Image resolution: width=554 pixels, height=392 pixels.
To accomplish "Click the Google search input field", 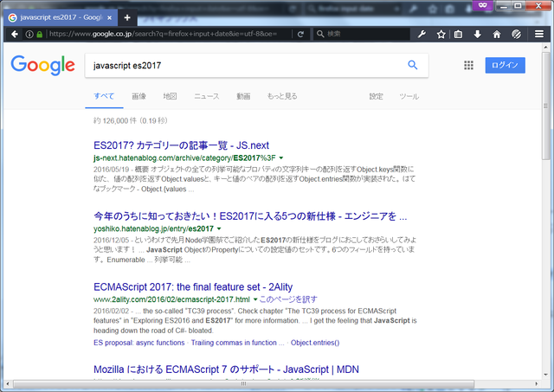I will [246, 66].
